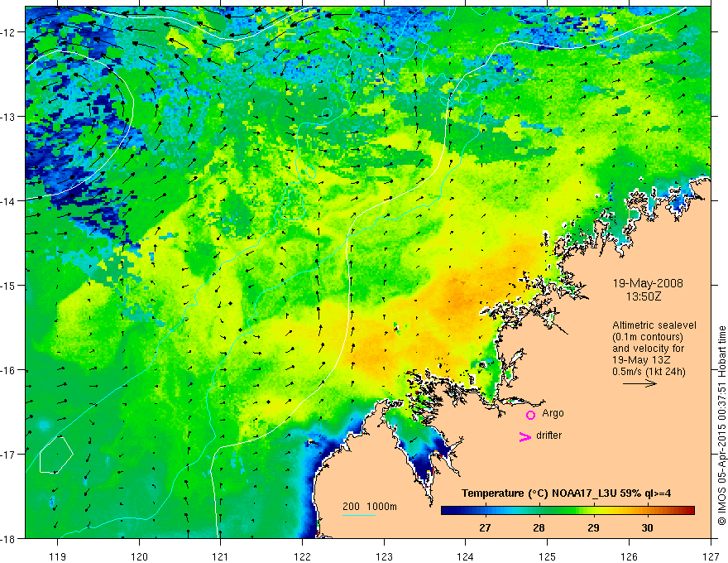This screenshot has width=728, height=563.
Task: Click the '123' longitude axis label
Action: pyautogui.click(x=384, y=556)
